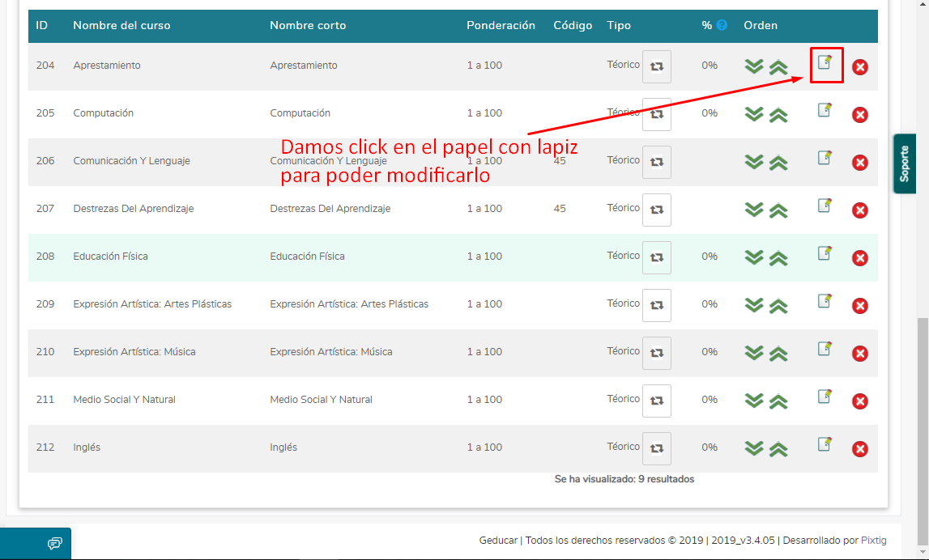Move Comunicación Y Lenguaje up
Screen dimensions: 929x560
pyautogui.click(x=778, y=163)
